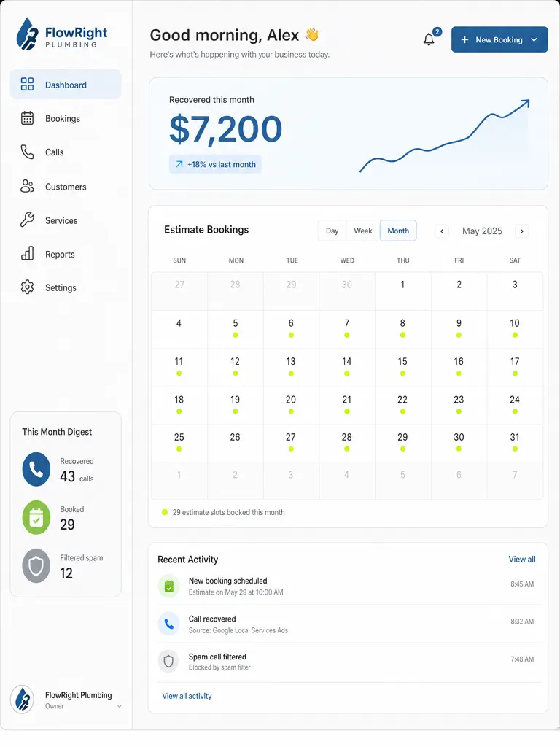Click the New Booking button

coord(499,39)
